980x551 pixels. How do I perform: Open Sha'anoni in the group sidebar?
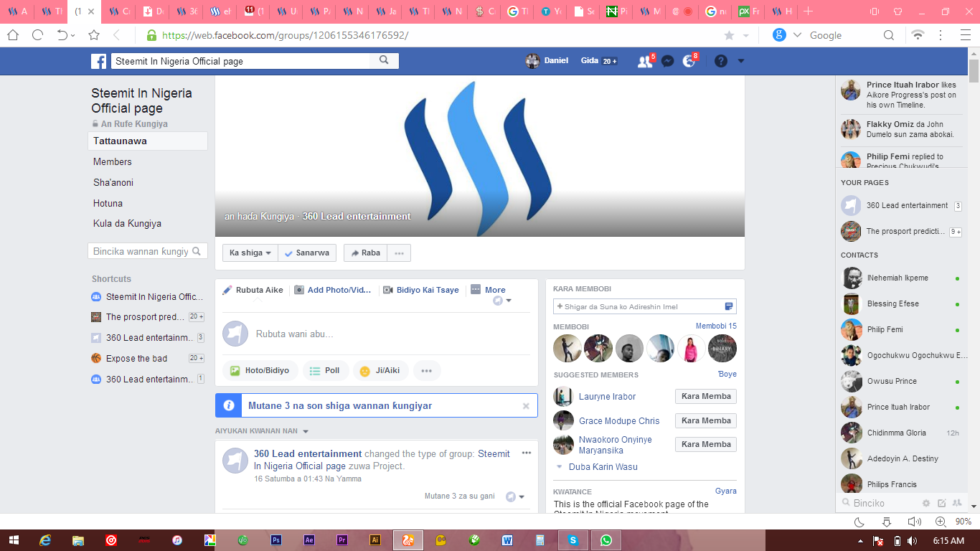(x=113, y=182)
